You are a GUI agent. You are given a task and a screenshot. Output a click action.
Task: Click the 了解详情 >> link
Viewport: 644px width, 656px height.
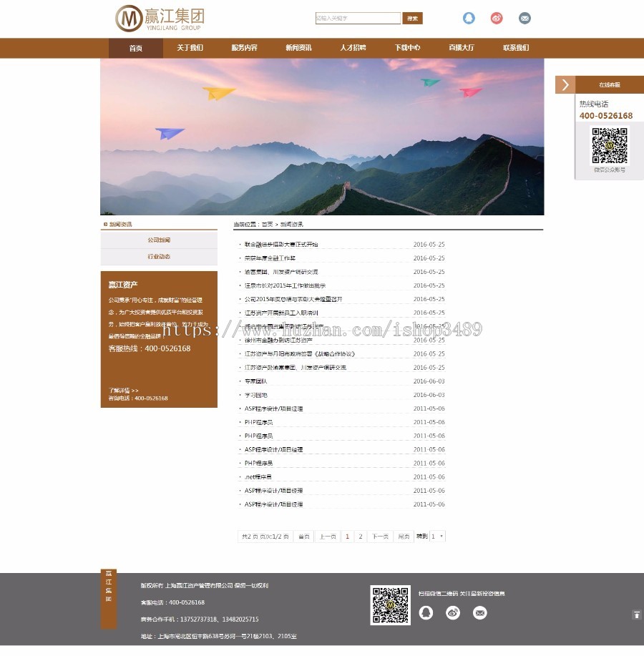coord(124,391)
